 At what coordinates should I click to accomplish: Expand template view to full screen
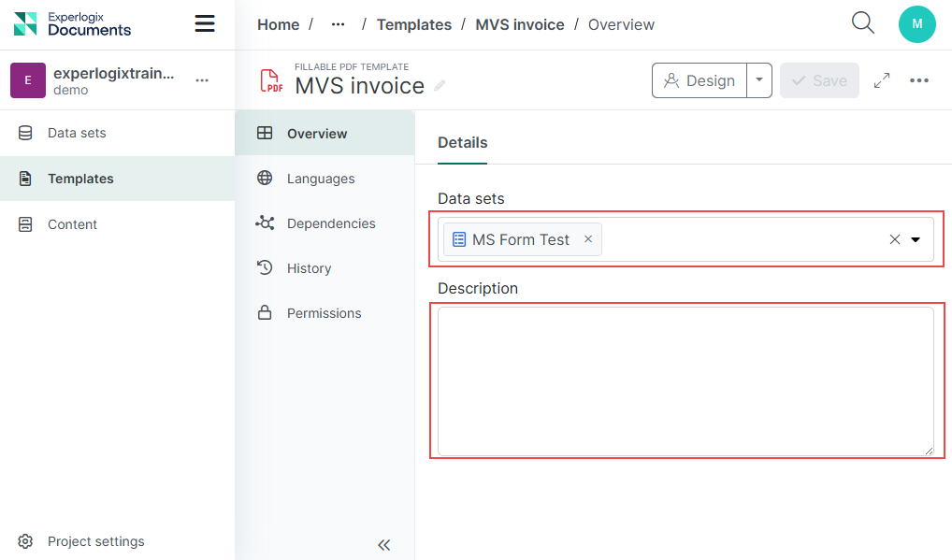click(882, 81)
